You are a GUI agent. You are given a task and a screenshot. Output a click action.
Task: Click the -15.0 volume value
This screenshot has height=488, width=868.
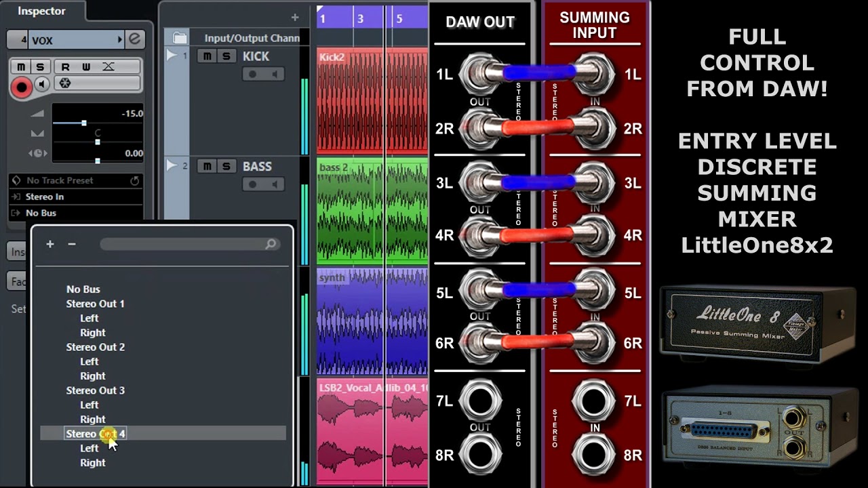tap(132, 114)
